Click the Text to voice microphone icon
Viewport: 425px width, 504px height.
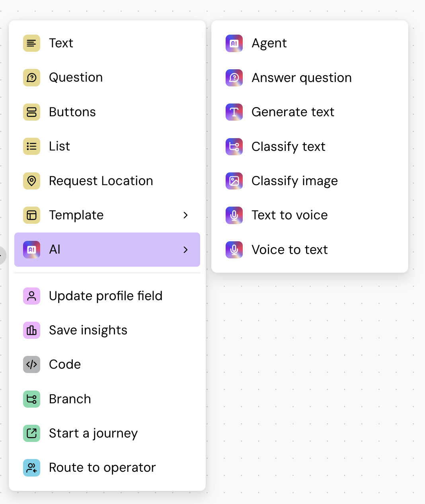(234, 215)
